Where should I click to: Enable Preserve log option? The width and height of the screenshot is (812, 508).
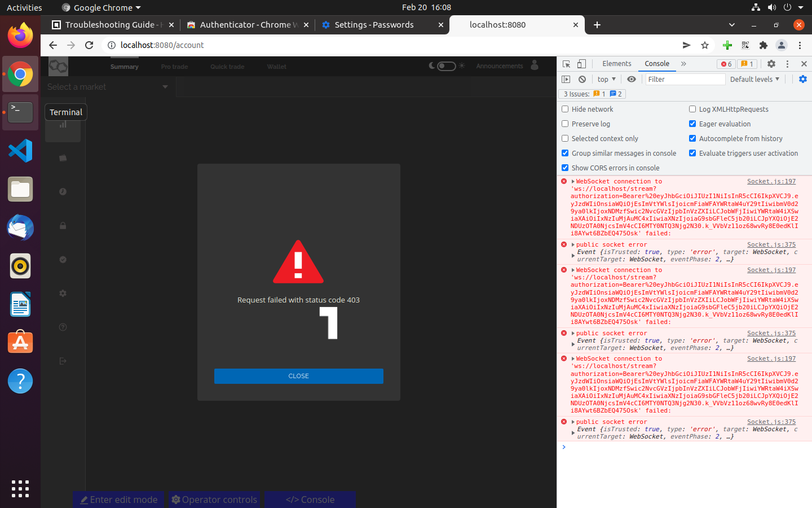pos(565,124)
